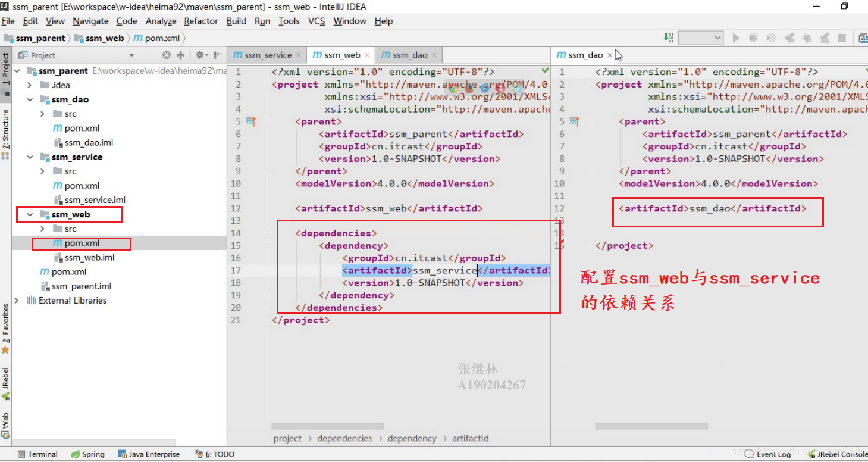Toggle the Web tool window button
Image resolution: width=868 pixels, height=462 pixels.
tap(5, 426)
